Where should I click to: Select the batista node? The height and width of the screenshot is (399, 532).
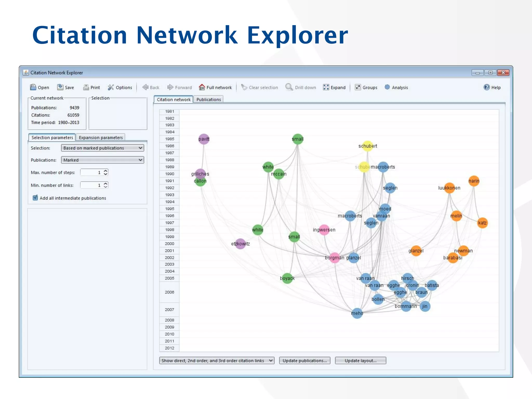click(432, 285)
